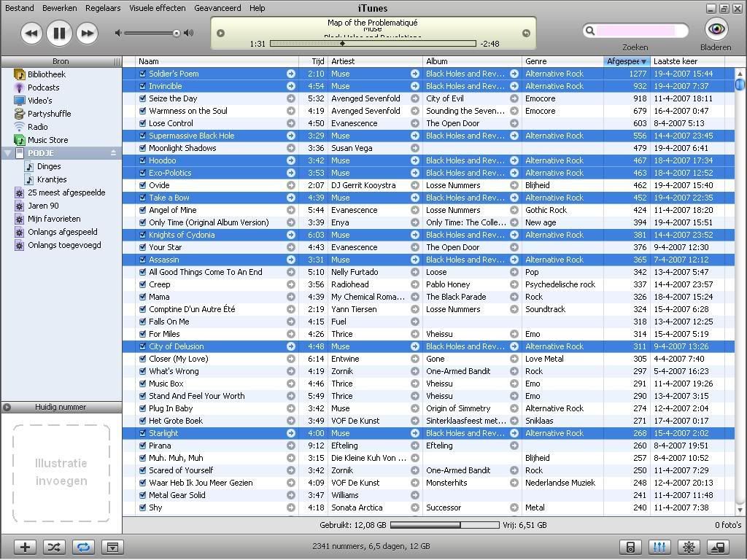Toggle checkbox for Moonlight Shadows
Image resolution: width=747 pixels, height=560 pixels.
143,148
